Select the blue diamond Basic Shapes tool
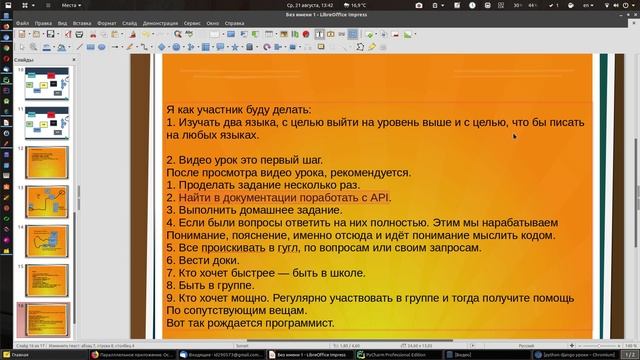 click(161, 47)
